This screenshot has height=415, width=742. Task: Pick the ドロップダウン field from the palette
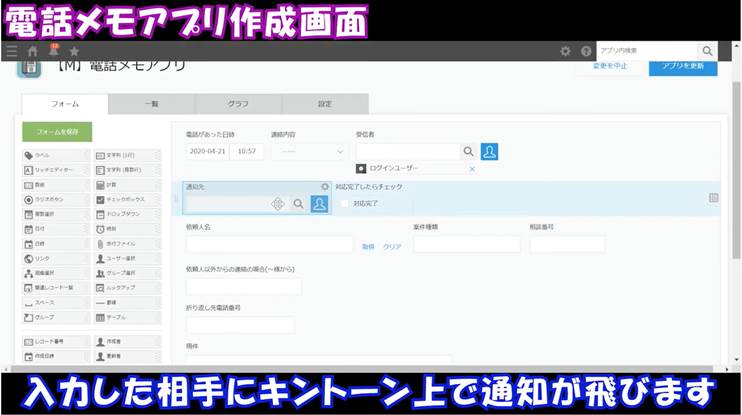click(x=127, y=214)
